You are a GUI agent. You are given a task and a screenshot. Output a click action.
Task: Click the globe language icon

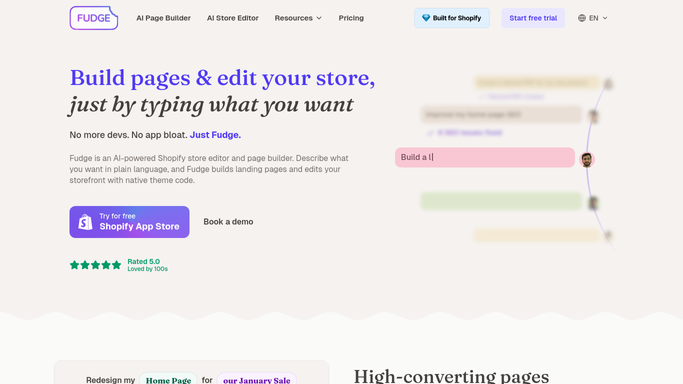[x=582, y=18]
